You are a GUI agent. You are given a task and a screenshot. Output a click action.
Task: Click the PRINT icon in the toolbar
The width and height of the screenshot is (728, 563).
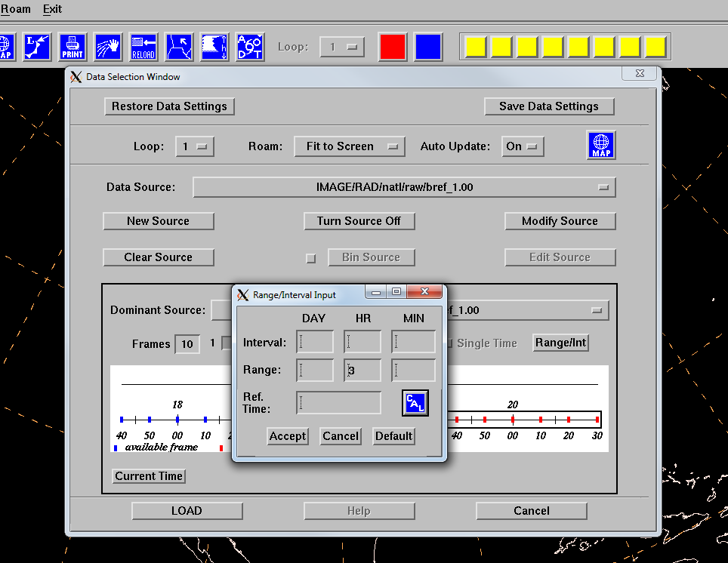tap(72, 47)
